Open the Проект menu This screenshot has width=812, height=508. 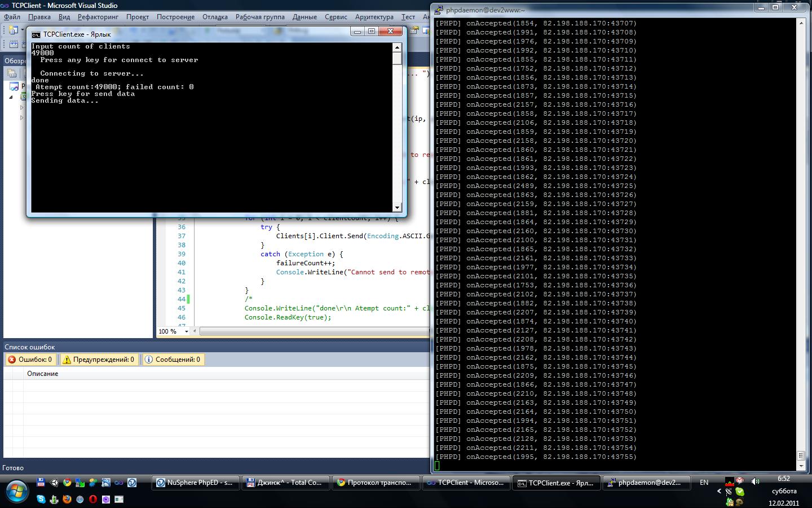pyautogui.click(x=137, y=17)
